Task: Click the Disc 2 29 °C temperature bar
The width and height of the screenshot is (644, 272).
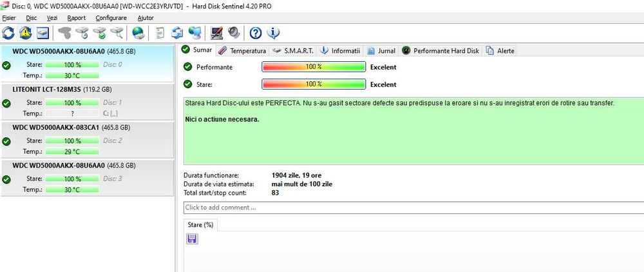Action: [x=72, y=151]
